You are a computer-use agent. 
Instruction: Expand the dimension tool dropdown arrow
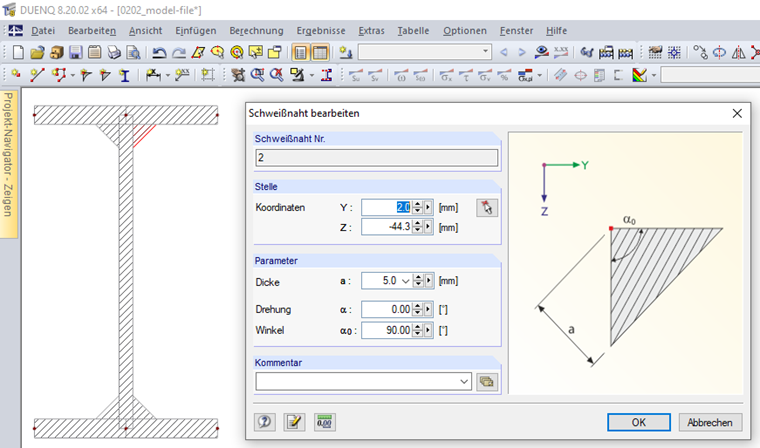tap(168, 75)
